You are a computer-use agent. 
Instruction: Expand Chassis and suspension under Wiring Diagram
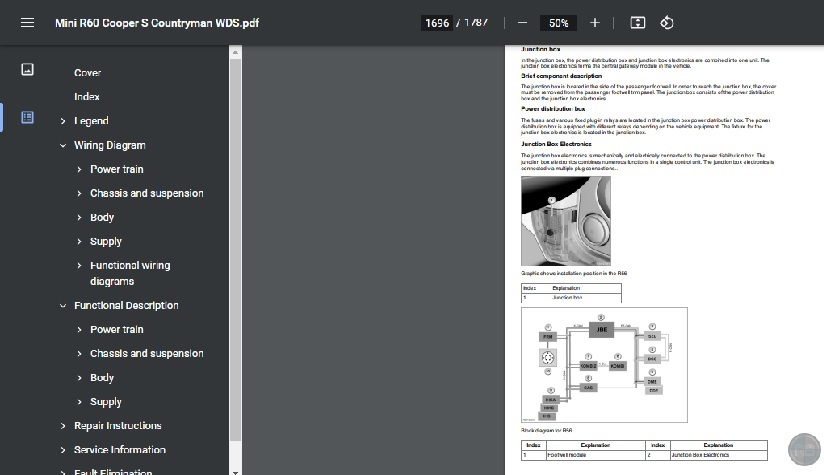click(79, 193)
